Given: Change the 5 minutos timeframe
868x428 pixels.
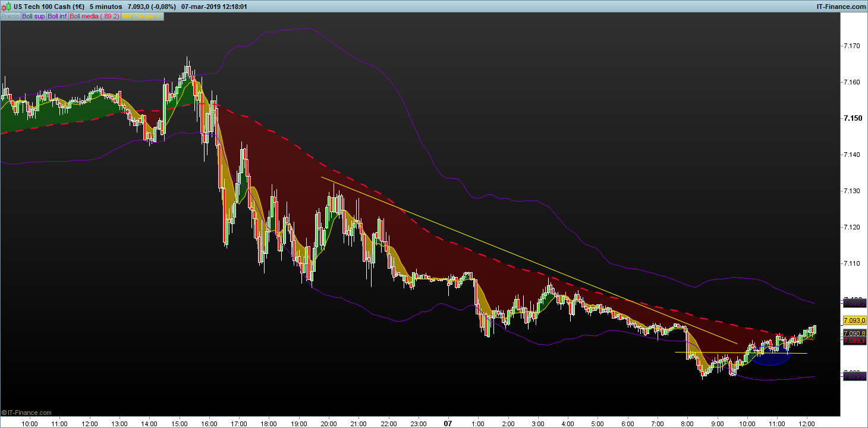Looking at the screenshot, I should click(x=106, y=7).
